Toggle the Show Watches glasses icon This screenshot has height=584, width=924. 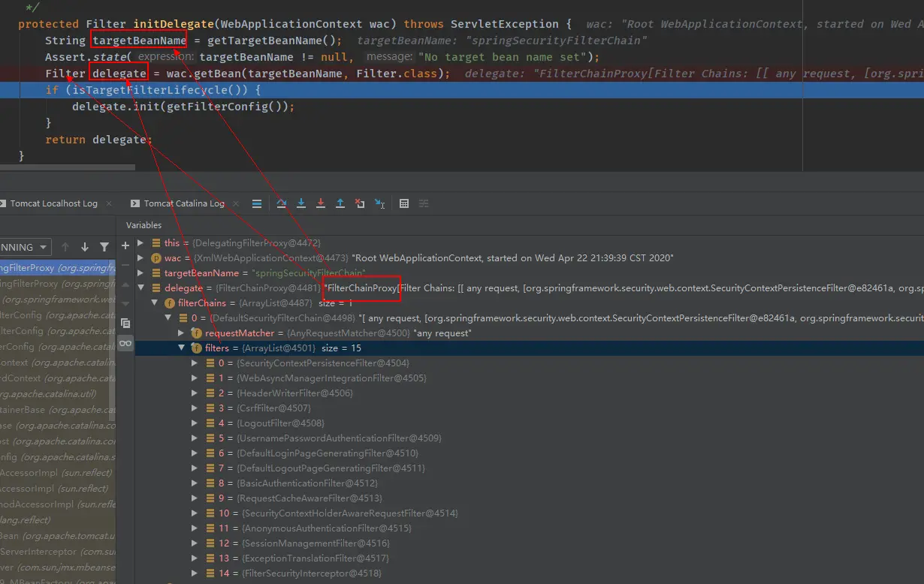[125, 344]
